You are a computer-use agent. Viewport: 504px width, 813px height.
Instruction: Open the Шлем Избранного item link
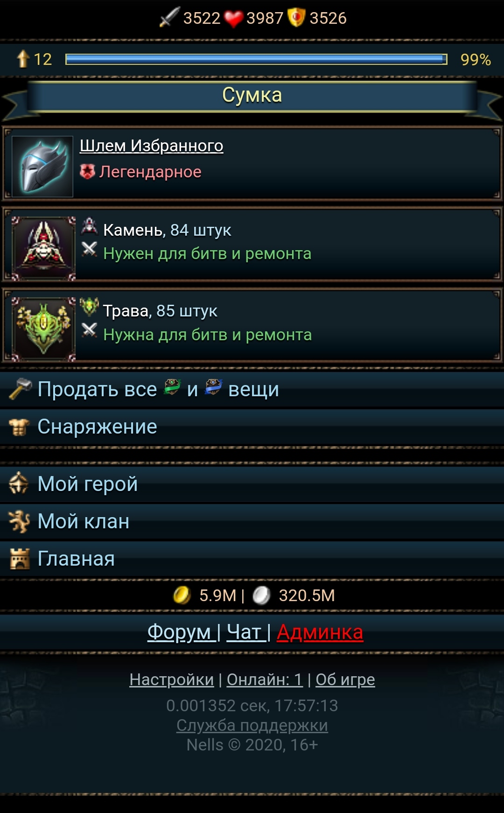[151, 146]
